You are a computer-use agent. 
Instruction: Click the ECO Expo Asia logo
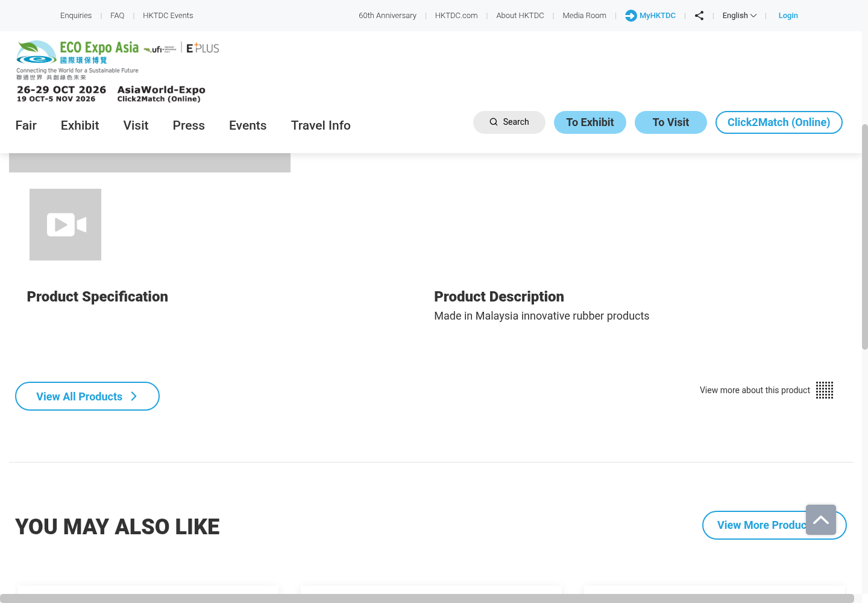click(x=78, y=60)
